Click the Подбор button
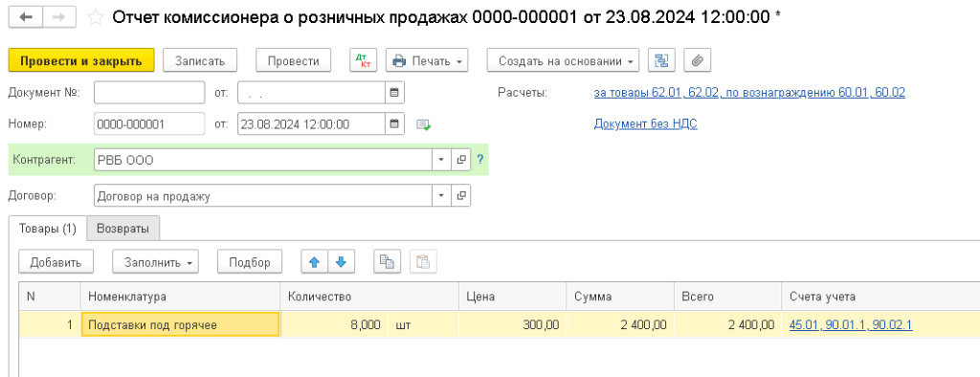 (250, 262)
